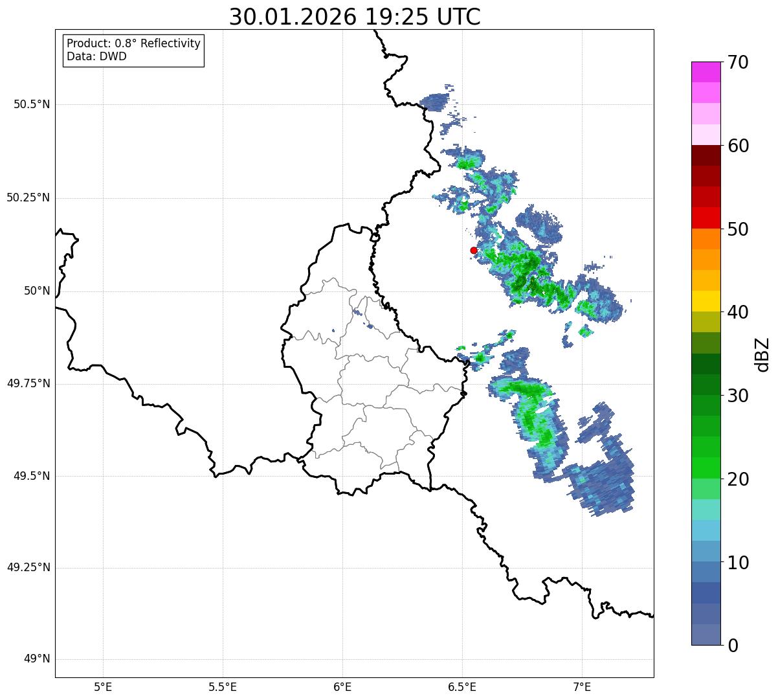Click the 50.25°N latitude label
Image resolution: width=778 pixels, height=700 pixels.
28,198
